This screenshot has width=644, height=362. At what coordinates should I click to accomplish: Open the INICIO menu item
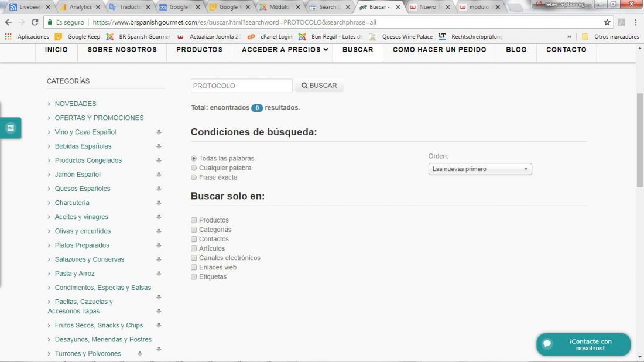point(56,50)
